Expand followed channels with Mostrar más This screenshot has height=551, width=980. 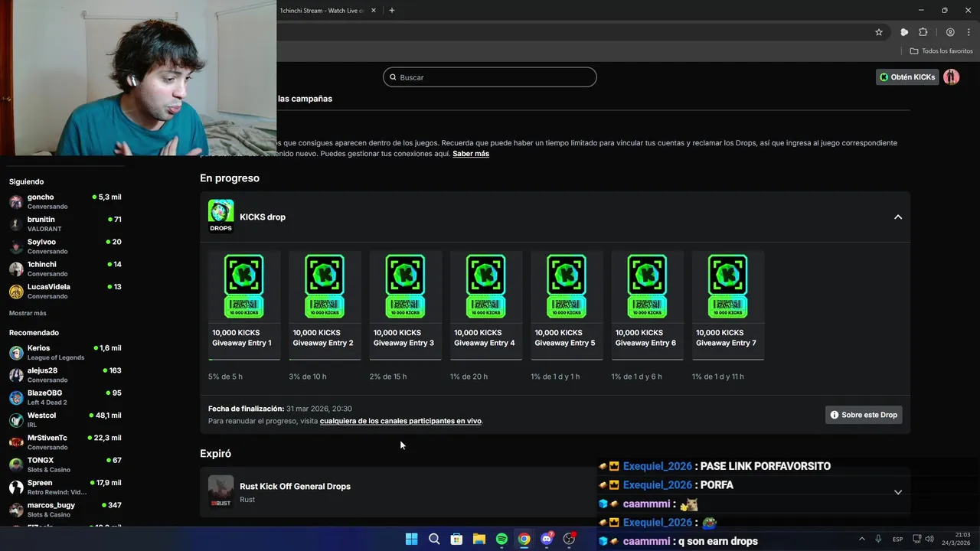pos(28,313)
